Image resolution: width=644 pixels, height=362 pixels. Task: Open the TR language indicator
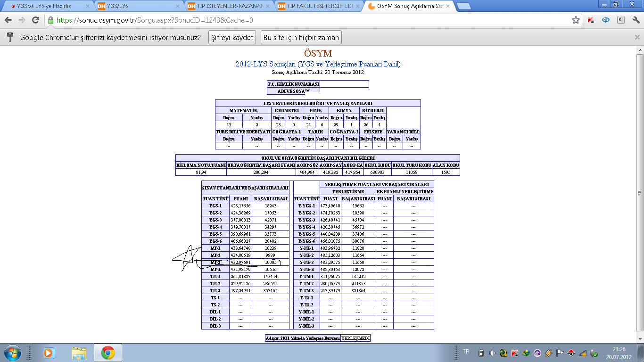click(466, 352)
